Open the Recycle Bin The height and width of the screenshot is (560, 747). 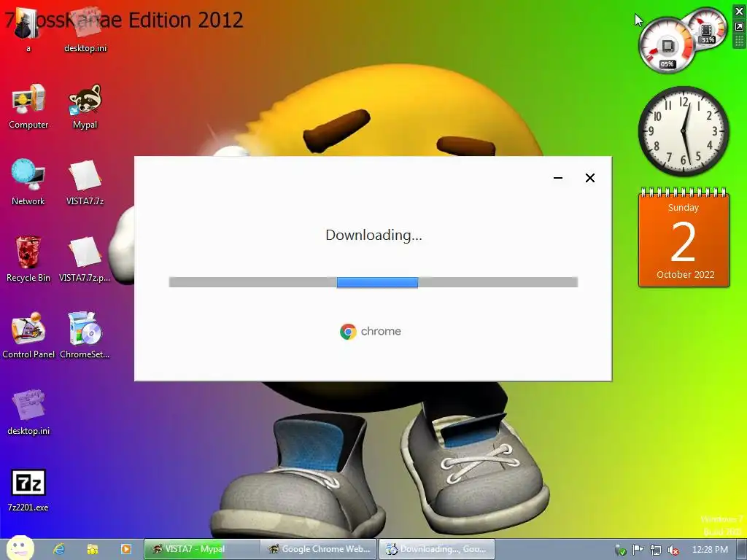pyautogui.click(x=28, y=260)
